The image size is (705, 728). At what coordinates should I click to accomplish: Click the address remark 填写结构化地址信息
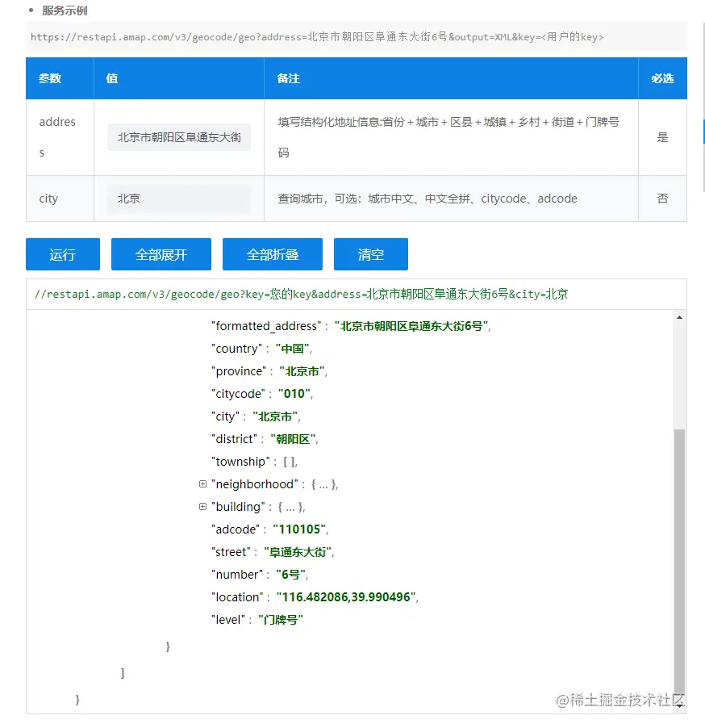pos(448,137)
